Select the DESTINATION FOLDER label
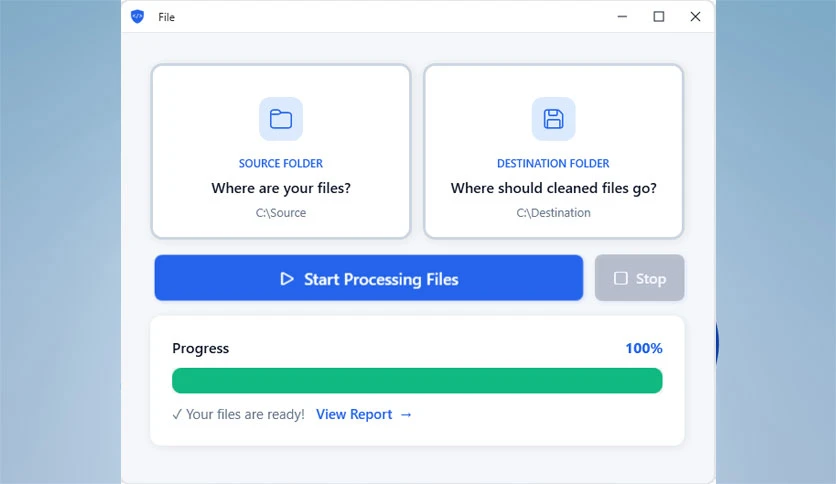Image resolution: width=836 pixels, height=484 pixels. click(x=553, y=164)
